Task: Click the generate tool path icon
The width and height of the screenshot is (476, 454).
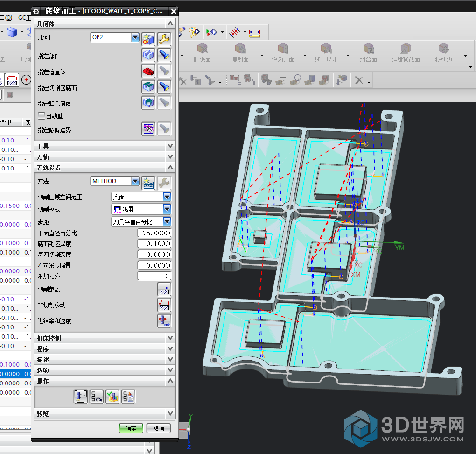Action: 80,397
